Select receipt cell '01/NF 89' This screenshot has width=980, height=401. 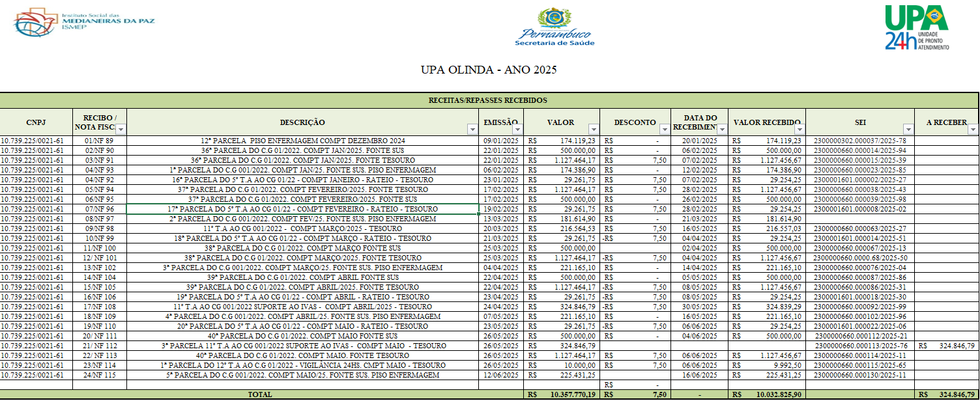[x=99, y=141]
